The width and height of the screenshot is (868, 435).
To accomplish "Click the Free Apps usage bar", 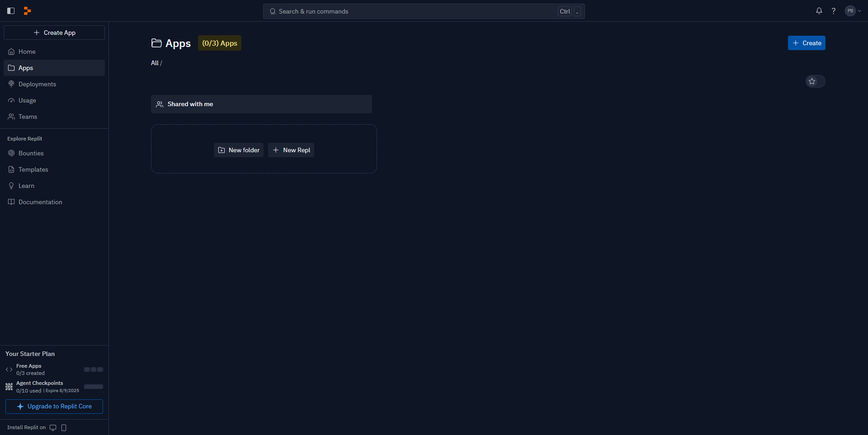I will tap(94, 370).
